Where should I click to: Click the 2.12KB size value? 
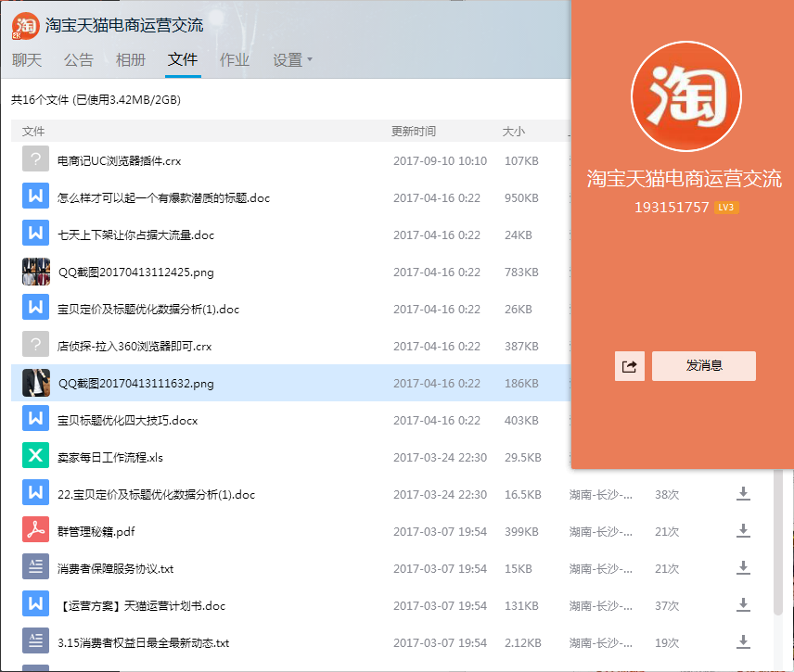(x=522, y=642)
